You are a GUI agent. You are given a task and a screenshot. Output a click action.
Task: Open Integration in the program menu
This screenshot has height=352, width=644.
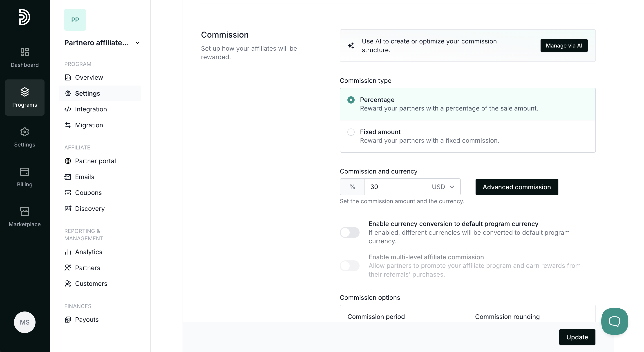click(x=91, y=109)
